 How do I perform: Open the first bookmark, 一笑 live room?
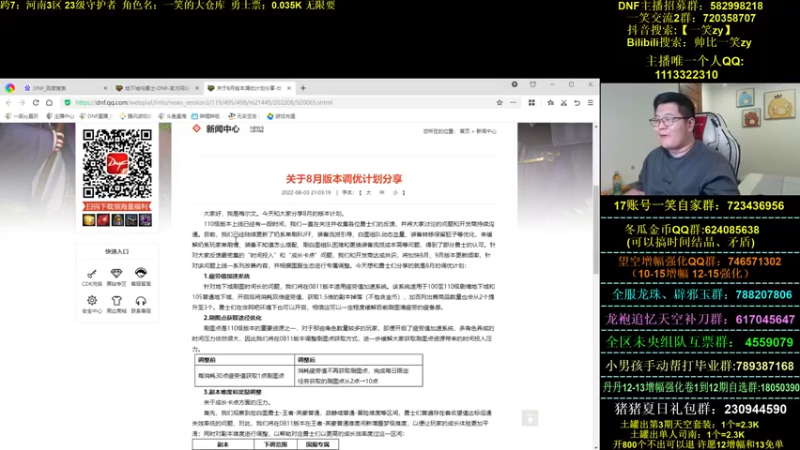pyautogui.click(x=22, y=116)
